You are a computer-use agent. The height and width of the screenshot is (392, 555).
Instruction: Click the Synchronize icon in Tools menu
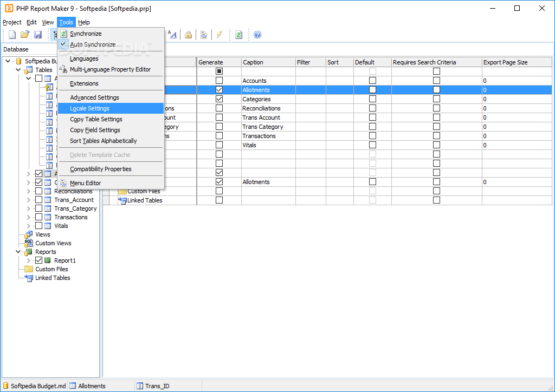64,34
